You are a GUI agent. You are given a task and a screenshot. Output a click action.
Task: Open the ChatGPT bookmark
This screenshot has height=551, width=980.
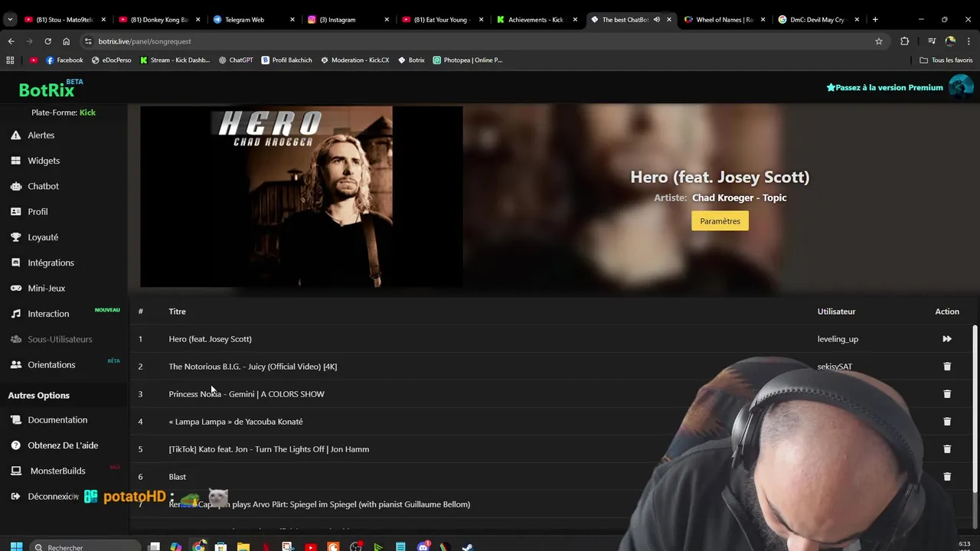tap(236, 60)
